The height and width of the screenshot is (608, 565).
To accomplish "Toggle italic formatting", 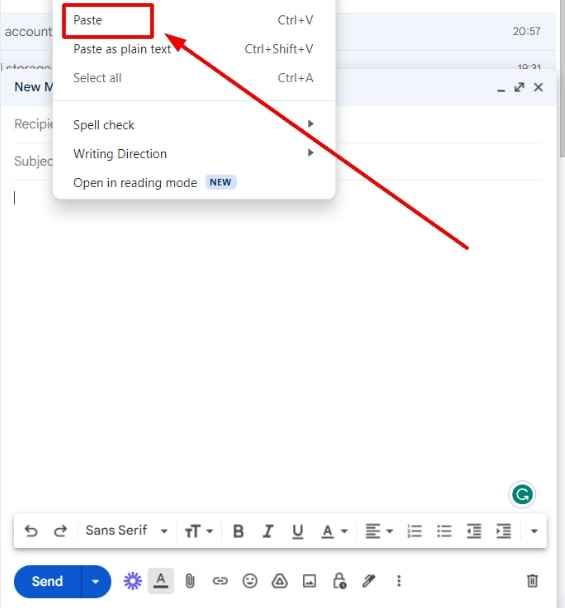I will (268, 531).
